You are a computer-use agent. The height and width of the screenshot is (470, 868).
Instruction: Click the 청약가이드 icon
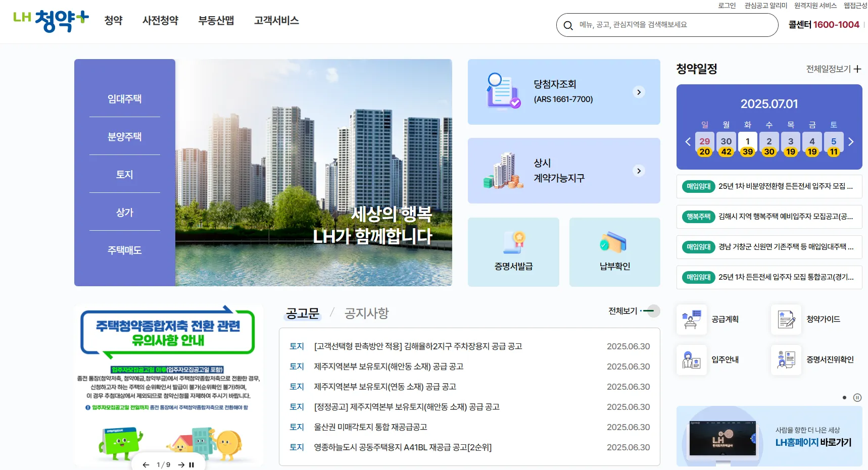point(786,320)
